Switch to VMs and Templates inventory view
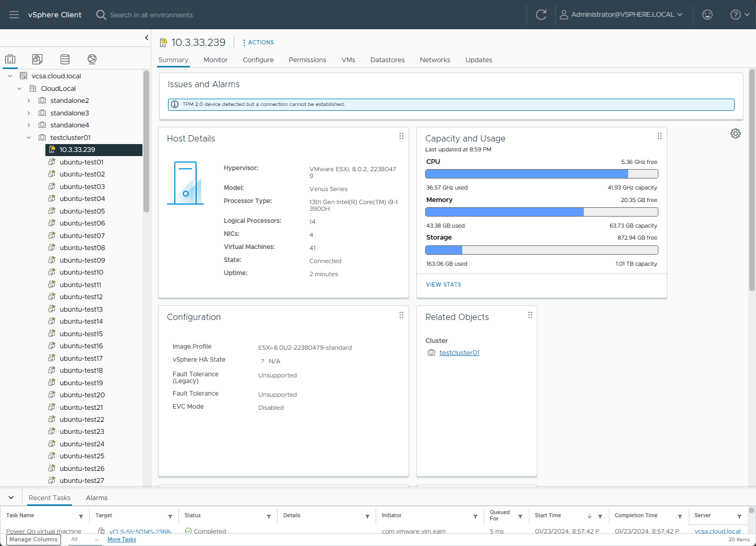The width and height of the screenshot is (756, 546). click(x=37, y=59)
